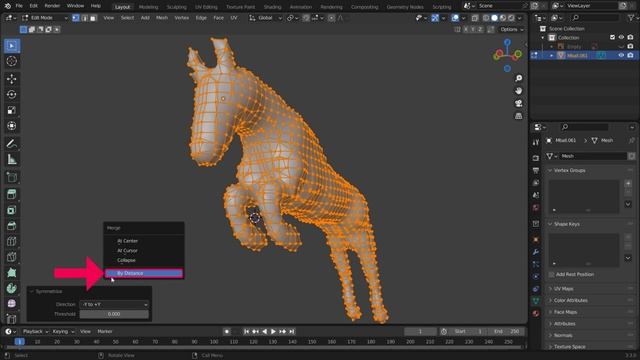Click the pan view hand icon
The image size is (640, 360).
click(518, 91)
